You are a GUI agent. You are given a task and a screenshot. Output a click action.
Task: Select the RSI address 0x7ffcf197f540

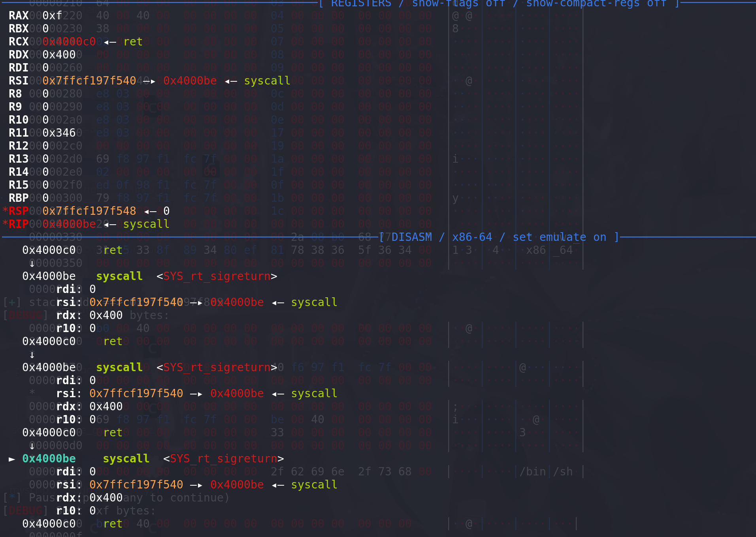[89, 81]
